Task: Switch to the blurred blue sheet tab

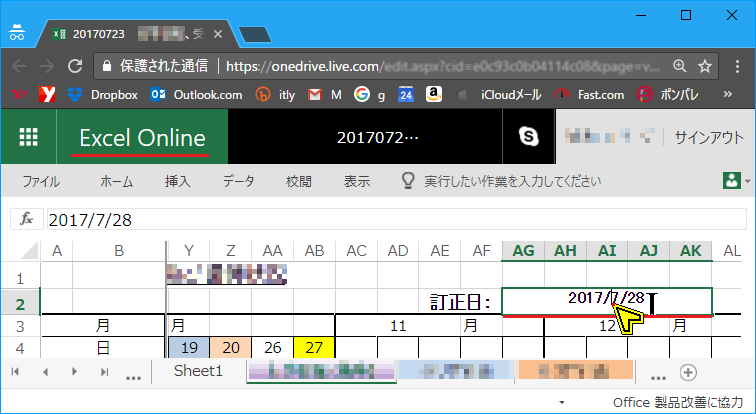Action: click(x=455, y=371)
